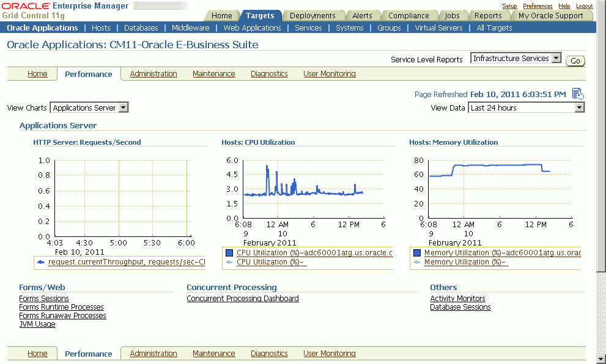Viewport: 606px width, 364px height.
Task: Open the top Diagnostics tab link
Action: coord(270,74)
